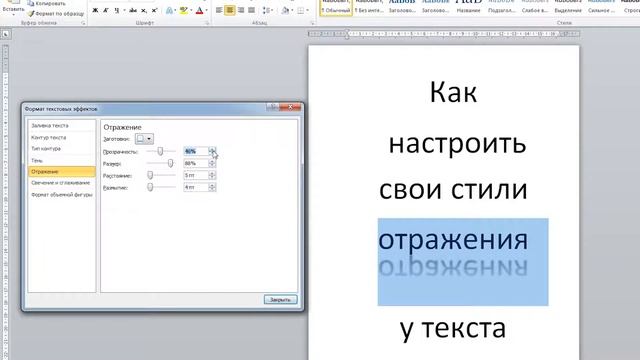Open borders button in paragraph group
This screenshot has height=360, width=640.
click(x=302, y=10)
